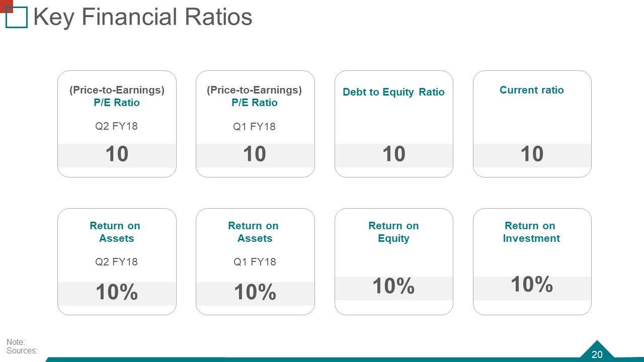Select the "Debt to Equity Ratio" heading
This screenshot has height=362, width=644.
coord(393,92)
